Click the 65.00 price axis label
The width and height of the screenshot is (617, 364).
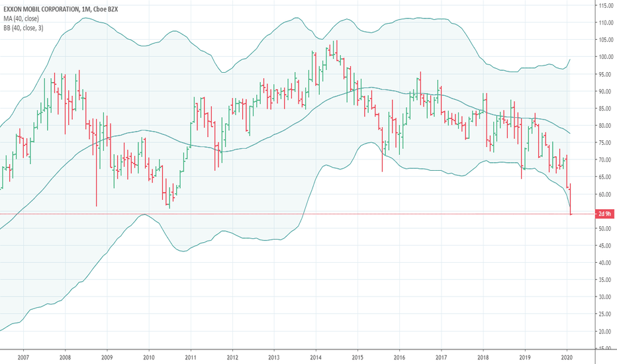(606, 177)
